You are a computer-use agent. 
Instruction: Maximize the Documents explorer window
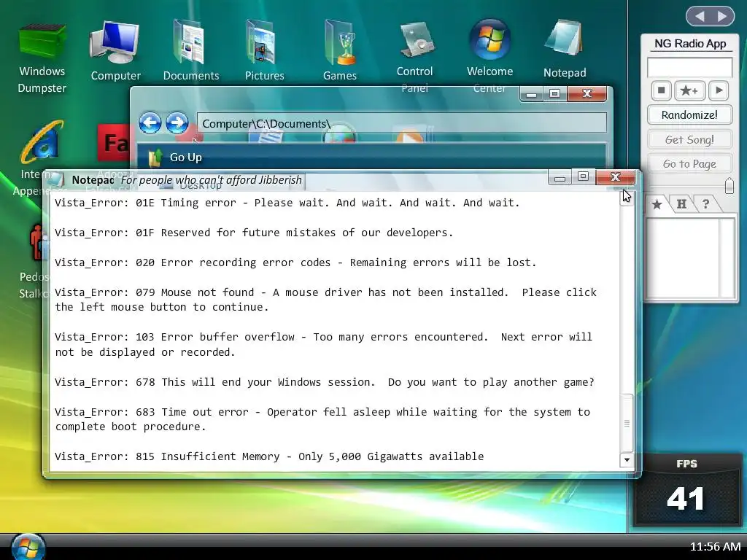coord(554,94)
